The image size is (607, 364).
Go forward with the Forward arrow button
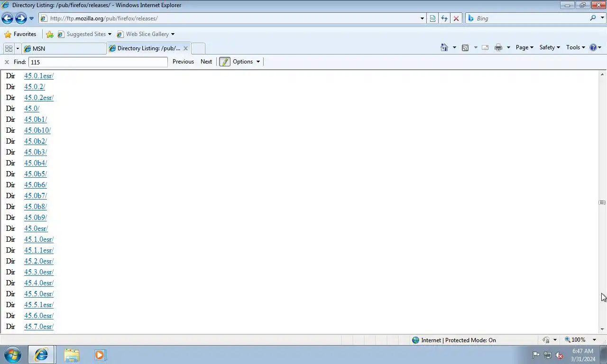[21, 18]
